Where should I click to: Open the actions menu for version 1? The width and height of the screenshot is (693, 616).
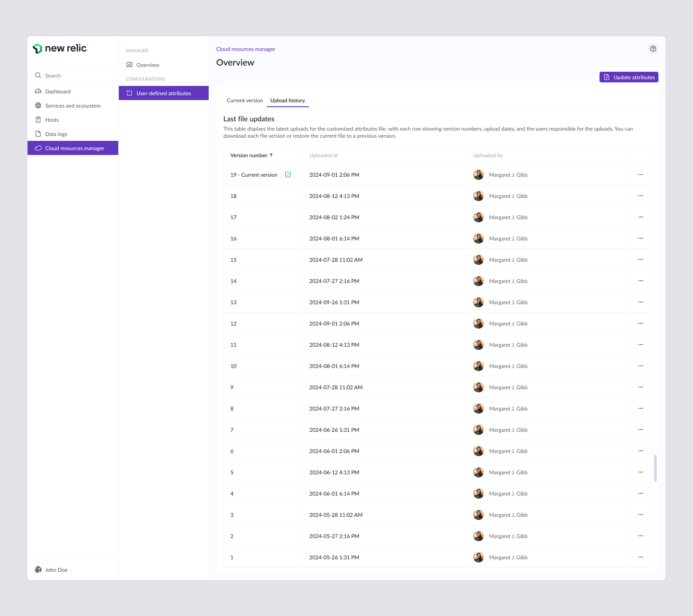641,557
